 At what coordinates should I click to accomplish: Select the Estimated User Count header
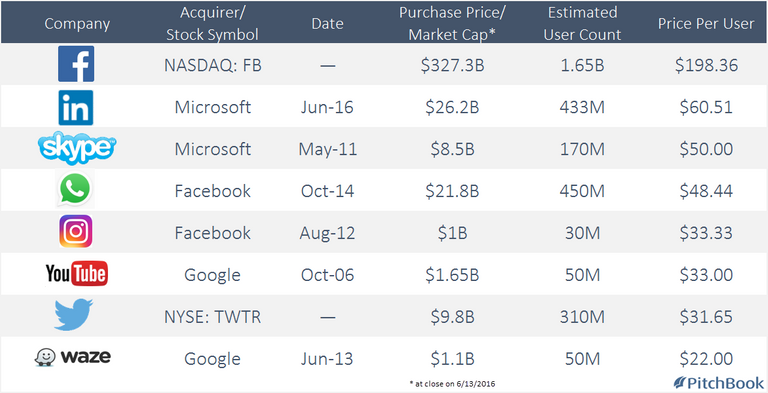pos(582,24)
